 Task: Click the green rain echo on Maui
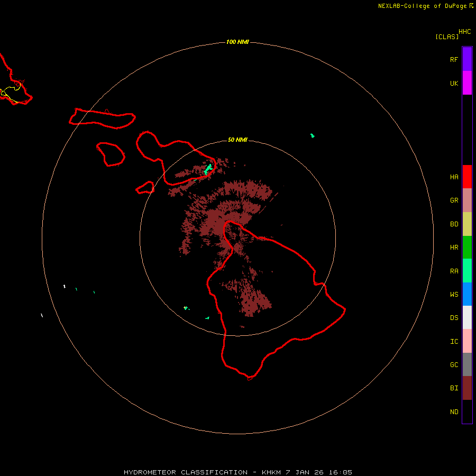coord(208,169)
